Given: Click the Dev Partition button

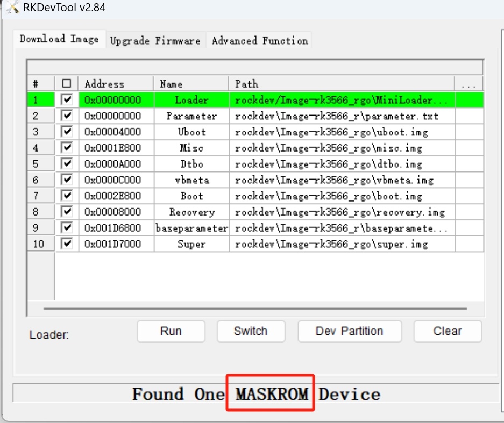Looking at the screenshot, I should [x=350, y=331].
